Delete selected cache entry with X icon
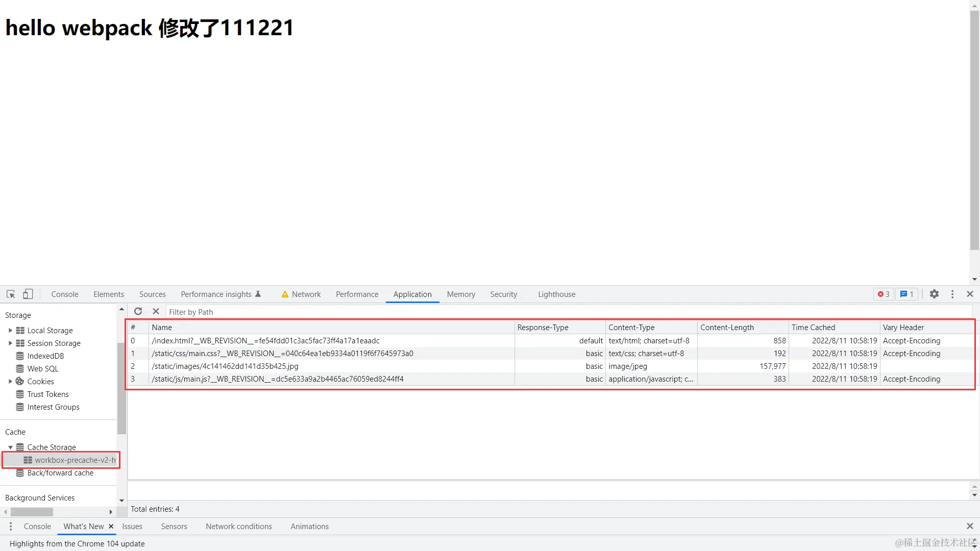This screenshot has width=980, height=551. coord(156,312)
